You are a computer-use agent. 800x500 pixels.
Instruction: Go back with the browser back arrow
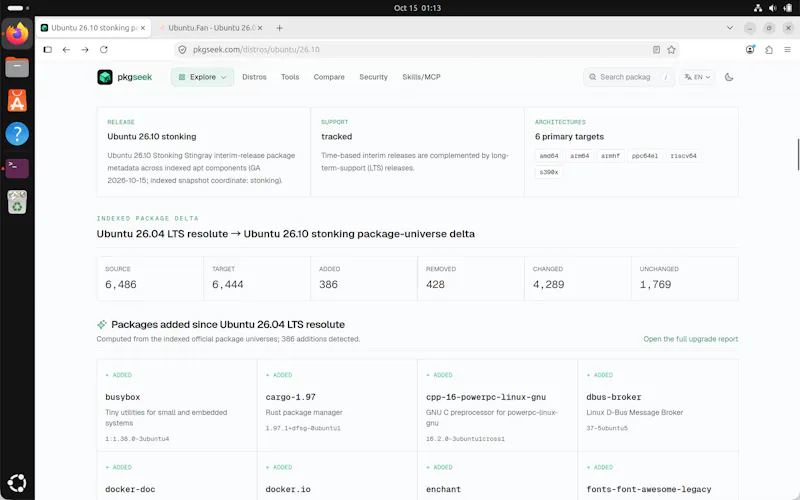[66, 49]
